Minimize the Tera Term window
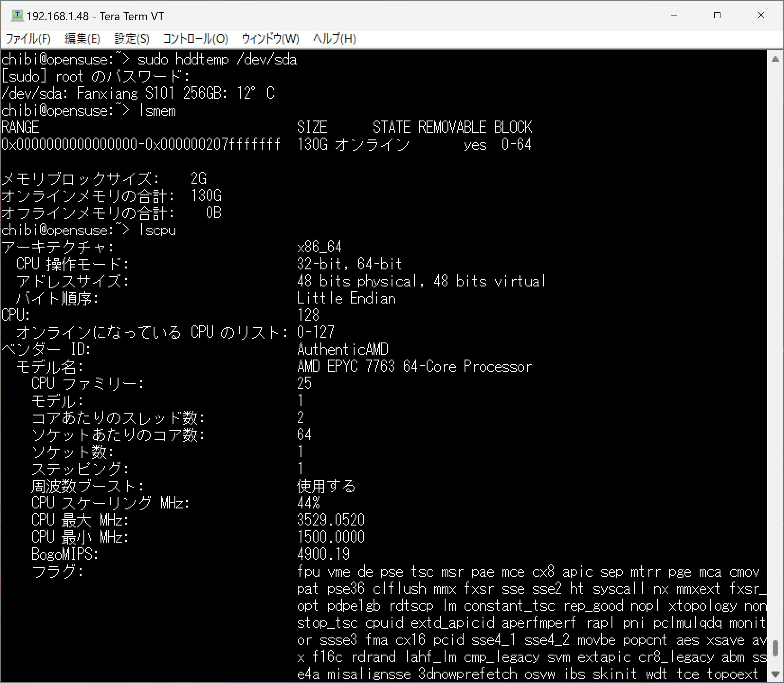Screen dimensions: 784x683 click(x=674, y=15)
